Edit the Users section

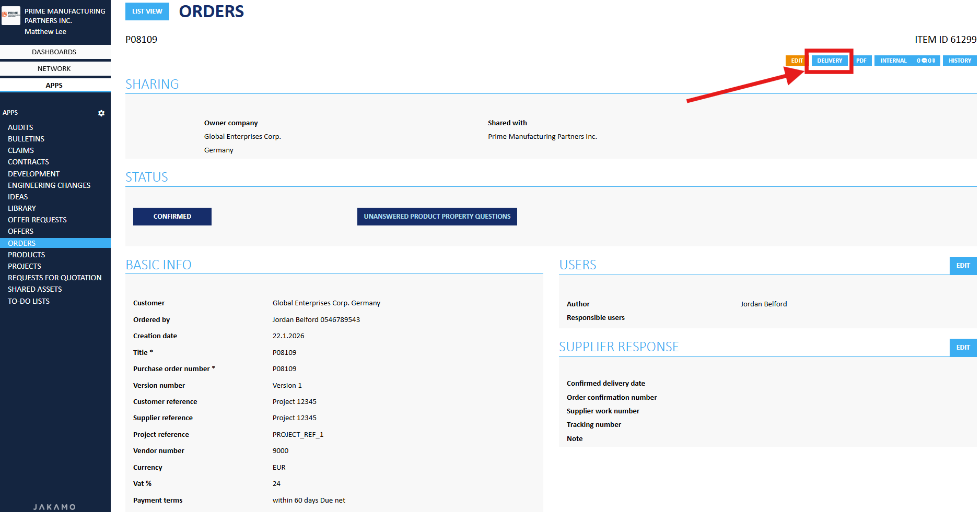963,266
